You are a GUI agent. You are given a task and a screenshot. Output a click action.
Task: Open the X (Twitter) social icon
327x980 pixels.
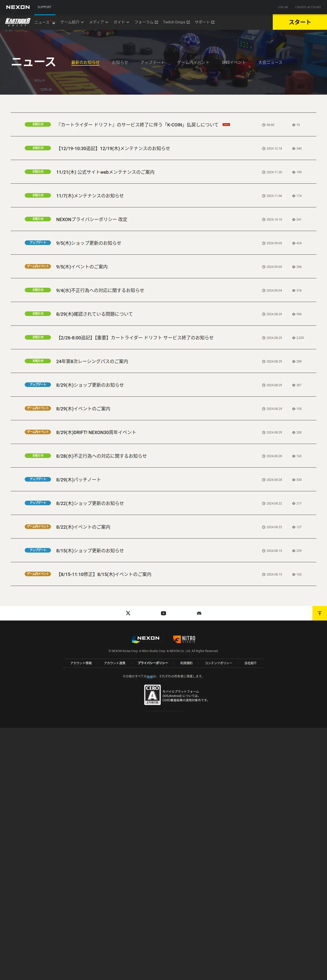coord(128,613)
